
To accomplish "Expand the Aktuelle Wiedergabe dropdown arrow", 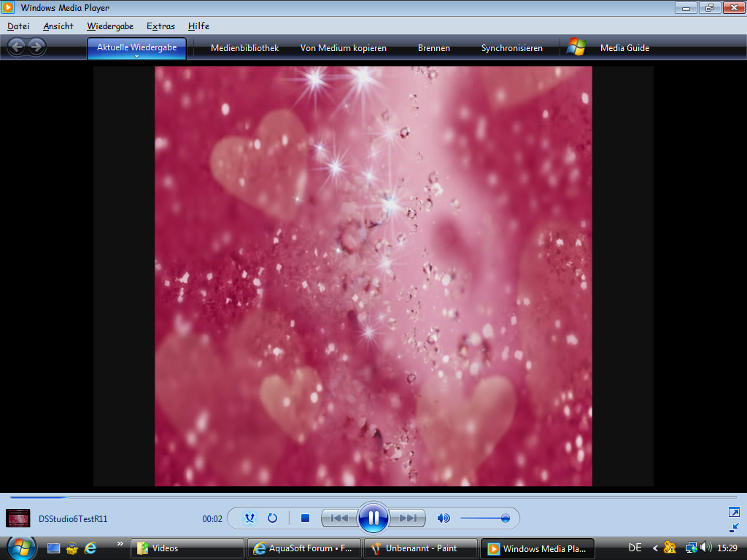I will [x=136, y=56].
